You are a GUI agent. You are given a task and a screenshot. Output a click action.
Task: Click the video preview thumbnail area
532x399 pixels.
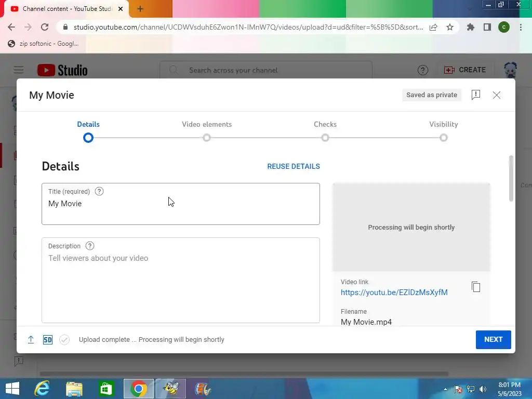[x=411, y=227]
